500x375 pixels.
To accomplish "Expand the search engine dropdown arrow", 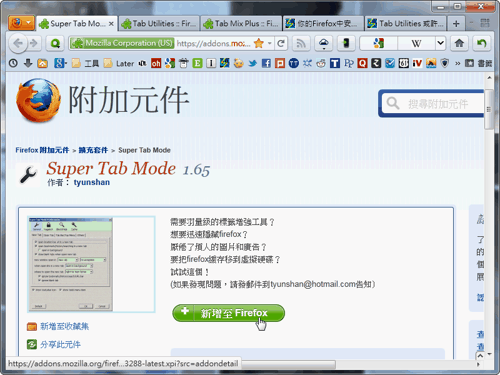I will click(x=440, y=43).
